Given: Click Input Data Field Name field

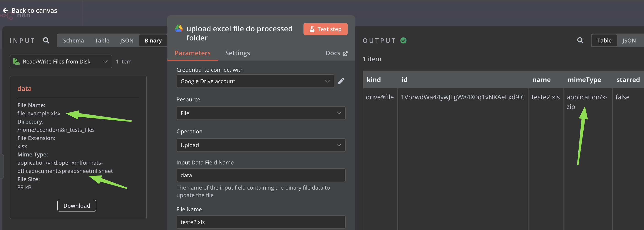Looking at the screenshot, I should point(261,175).
